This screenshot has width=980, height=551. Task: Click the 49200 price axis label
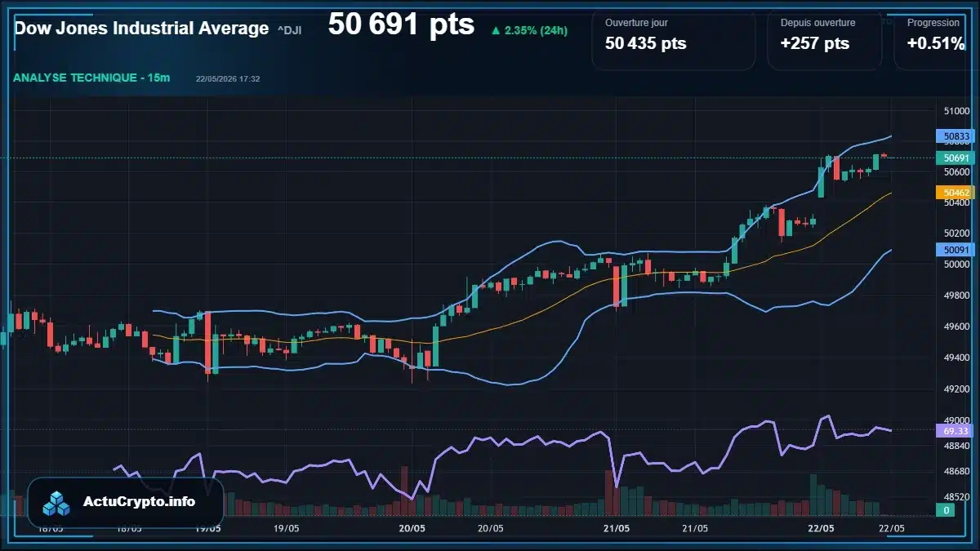[x=955, y=389]
